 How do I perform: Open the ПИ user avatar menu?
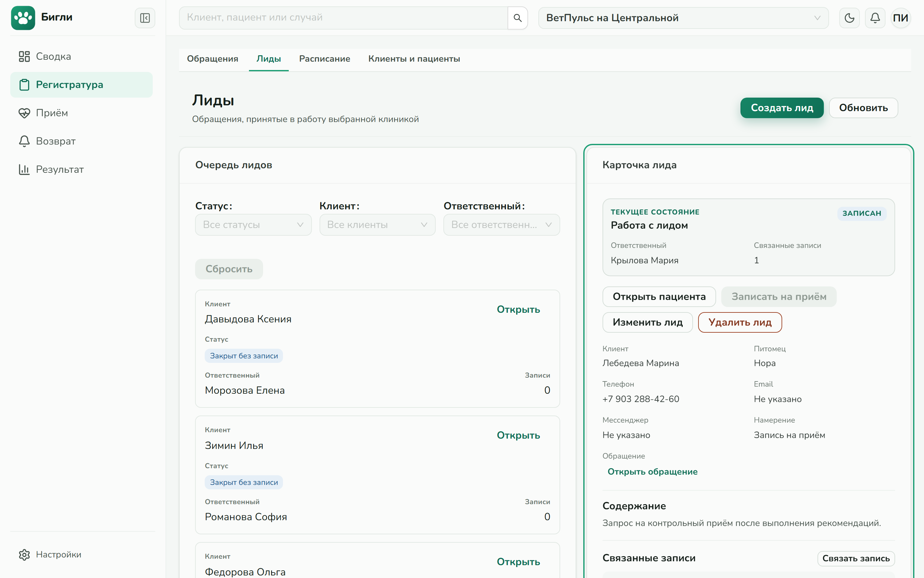[900, 18]
